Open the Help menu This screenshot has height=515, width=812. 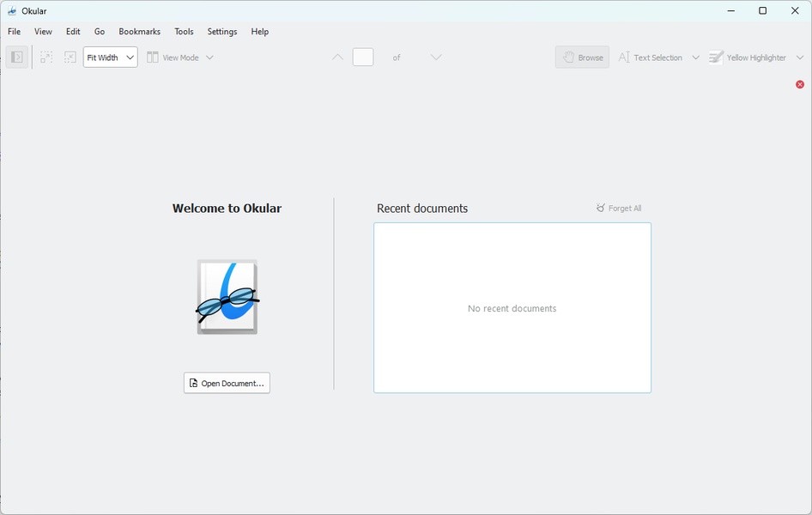pyautogui.click(x=259, y=32)
